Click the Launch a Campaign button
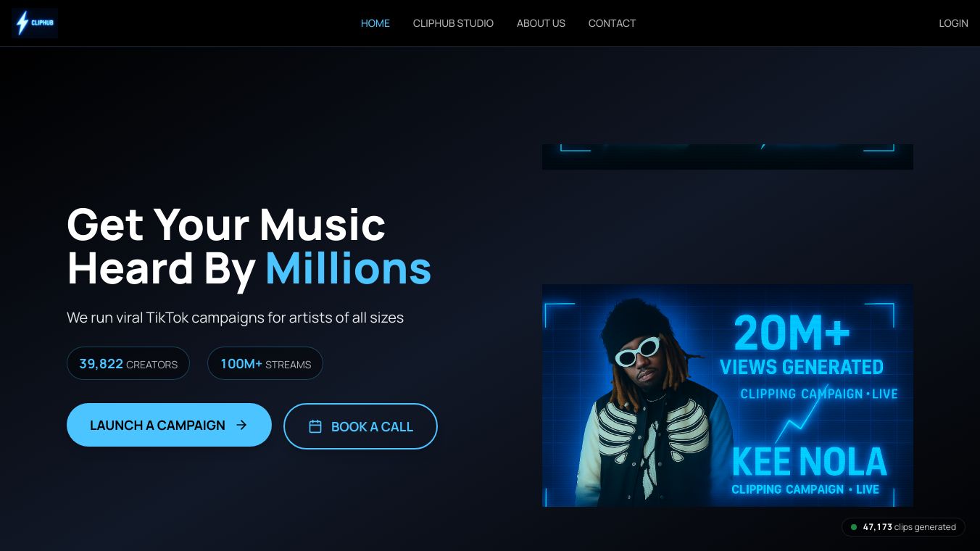Viewport: 980px width, 551px height. 169,425
